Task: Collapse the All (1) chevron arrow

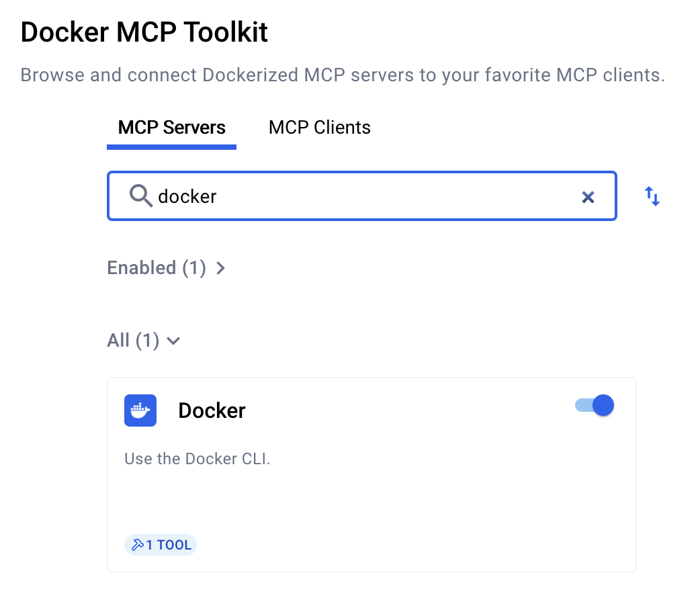Action: [173, 341]
